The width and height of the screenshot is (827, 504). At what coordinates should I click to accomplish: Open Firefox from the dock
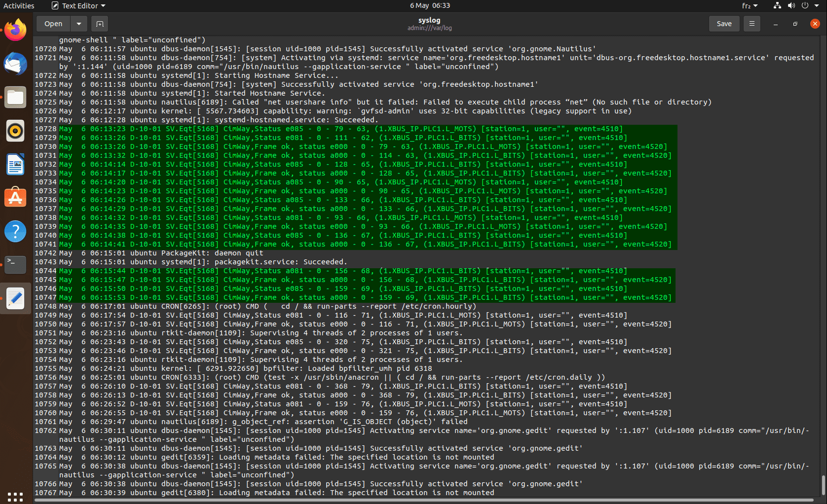pos(15,30)
